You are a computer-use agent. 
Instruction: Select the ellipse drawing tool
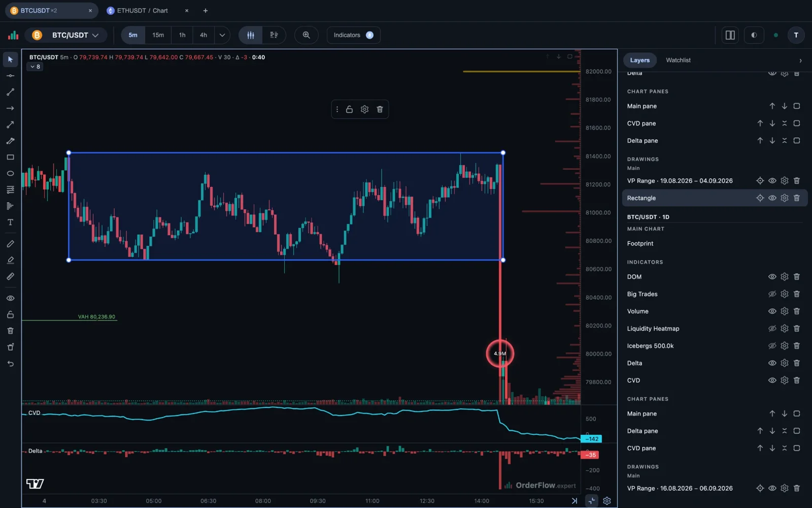click(x=10, y=174)
